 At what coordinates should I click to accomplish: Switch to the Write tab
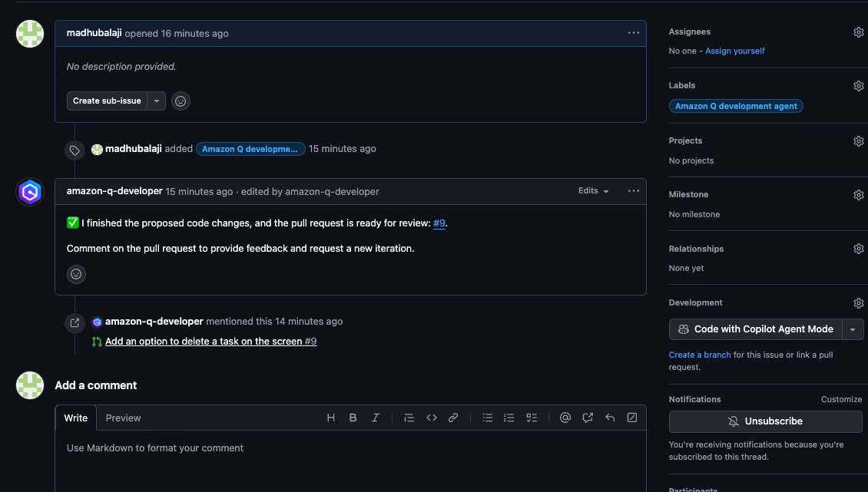click(x=76, y=418)
